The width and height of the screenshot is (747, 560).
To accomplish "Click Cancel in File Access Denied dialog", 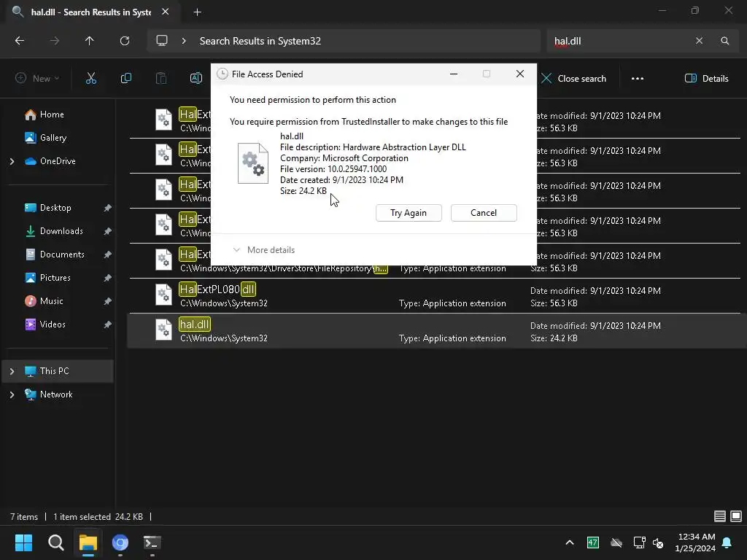I will point(484,213).
